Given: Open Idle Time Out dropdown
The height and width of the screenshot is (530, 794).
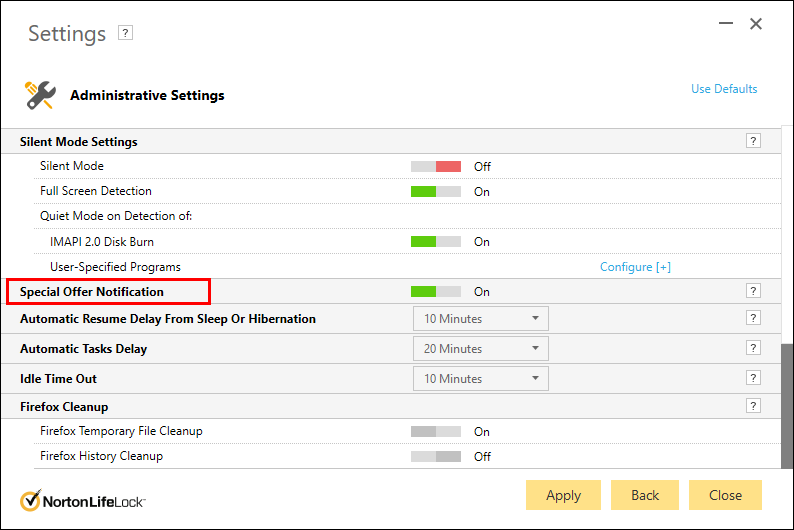Looking at the screenshot, I should coord(480,379).
